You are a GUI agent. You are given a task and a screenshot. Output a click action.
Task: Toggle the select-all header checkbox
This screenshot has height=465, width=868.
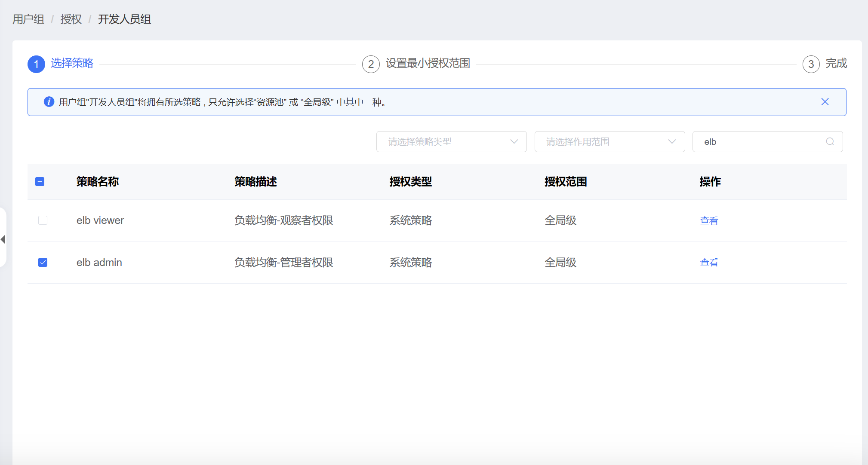tap(40, 182)
